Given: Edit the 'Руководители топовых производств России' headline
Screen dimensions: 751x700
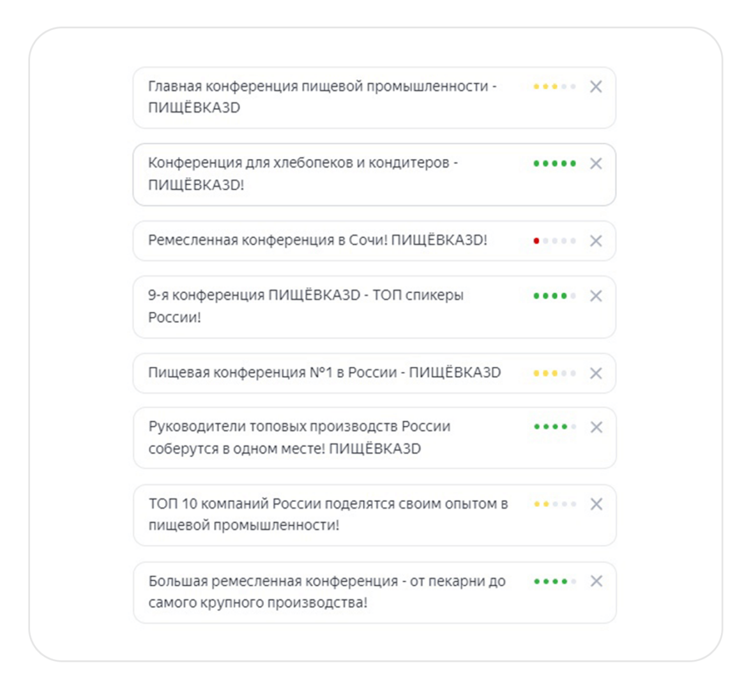Looking at the screenshot, I should (299, 438).
